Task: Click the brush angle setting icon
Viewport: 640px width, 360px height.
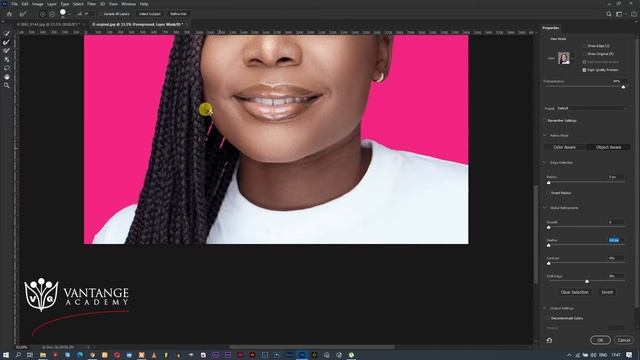Action: pos(80,14)
